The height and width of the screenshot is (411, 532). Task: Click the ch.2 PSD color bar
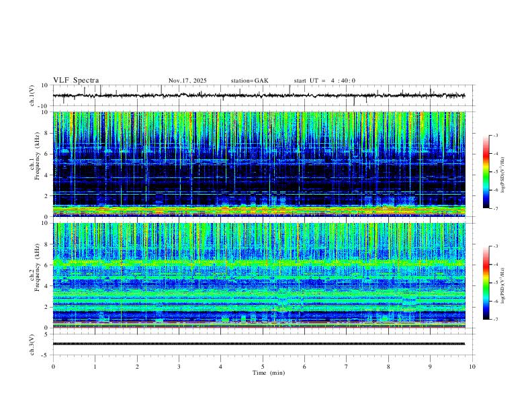click(x=486, y=283)
